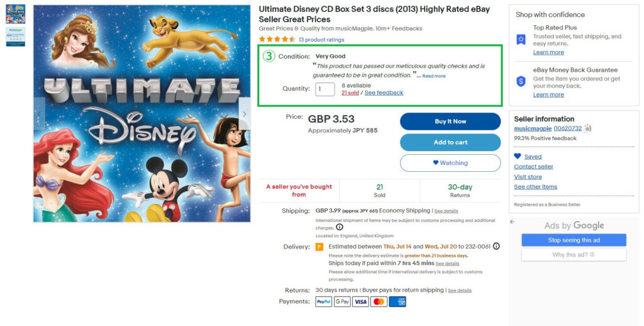Click the Add to cart button
Screen dimensions: 644x326
450,142
